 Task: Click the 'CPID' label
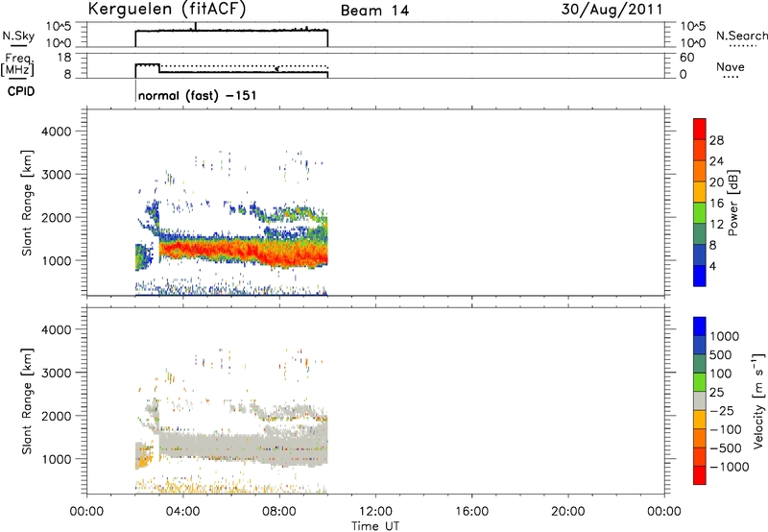point(21,91)
